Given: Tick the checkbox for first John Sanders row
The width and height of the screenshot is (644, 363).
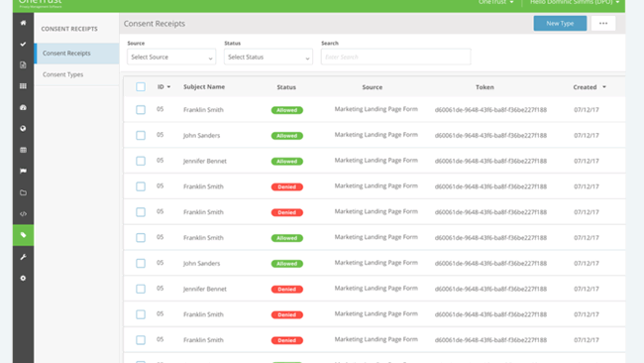Looking at the screenshot, I should 141,135.
